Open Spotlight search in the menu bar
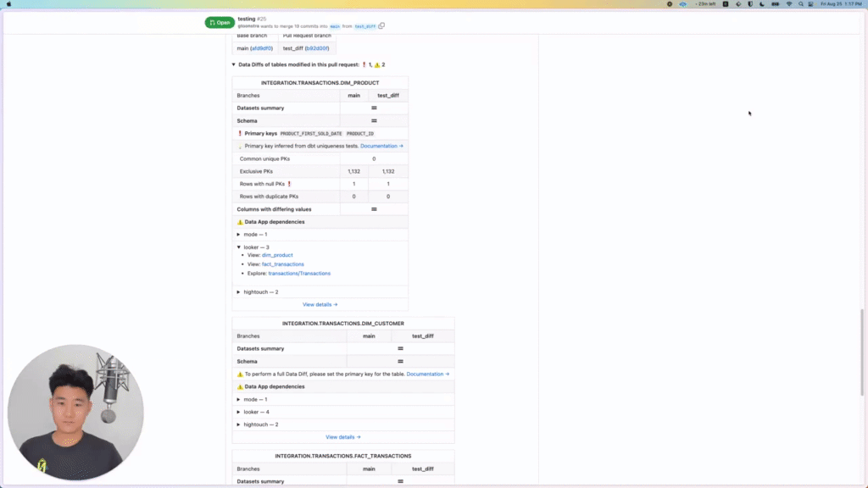This screenshot has height=488, width=868. pos(800,4)
